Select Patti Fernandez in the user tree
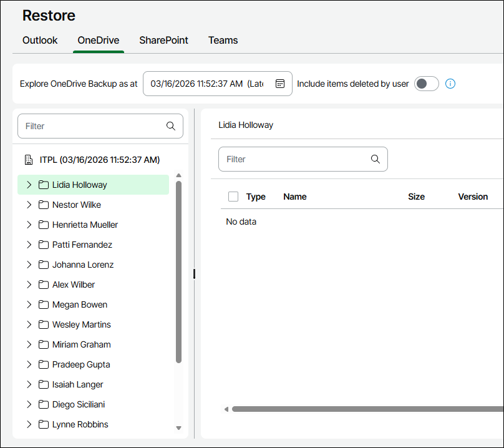This screenshot has height=448, width=504. point(82,245)
